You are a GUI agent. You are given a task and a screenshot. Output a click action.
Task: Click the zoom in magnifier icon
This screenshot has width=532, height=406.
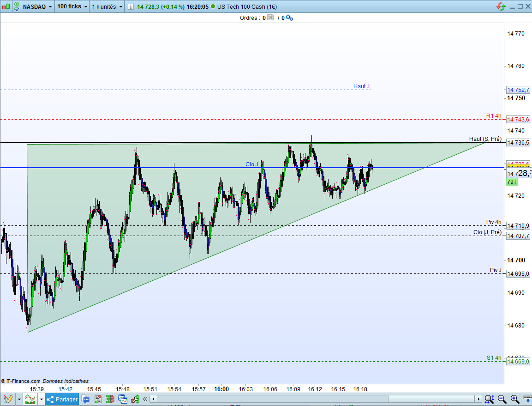pos(514,399)
